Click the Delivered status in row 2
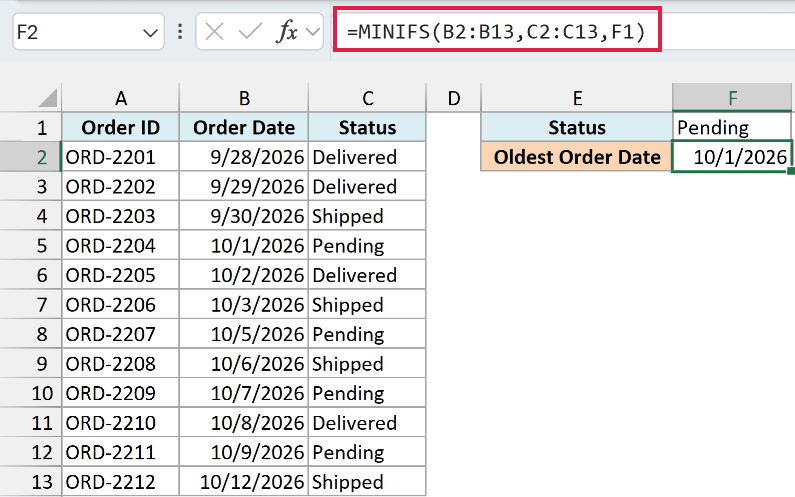The image size is (795, 497). 367,157
